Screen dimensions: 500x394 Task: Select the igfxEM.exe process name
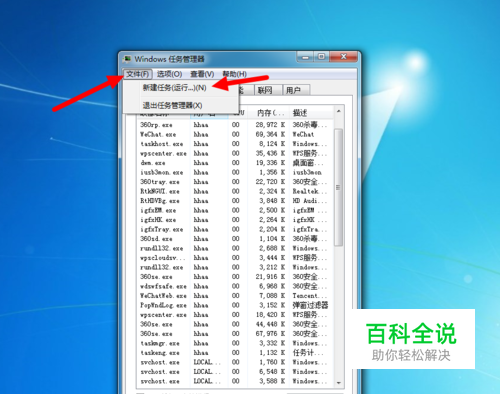(x=158, y=210)
